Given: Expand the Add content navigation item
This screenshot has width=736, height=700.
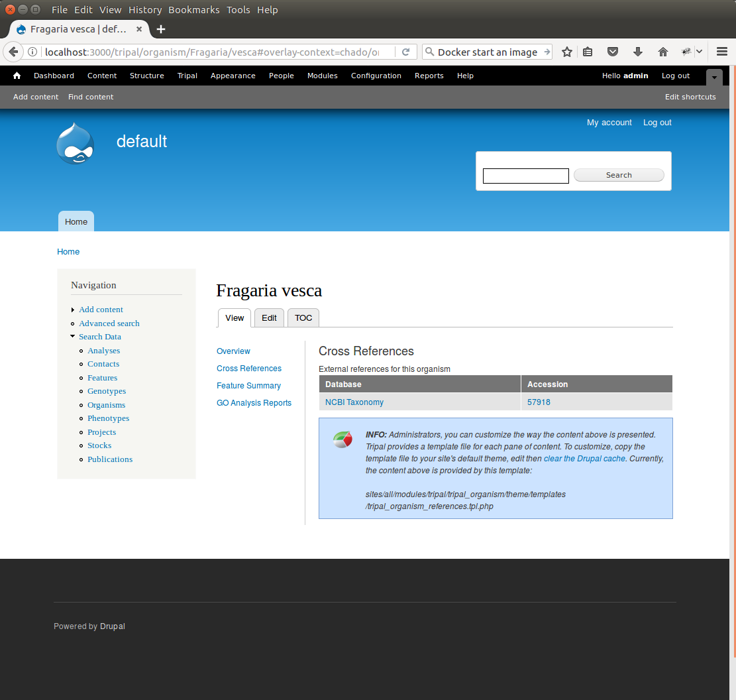Looking at the screenshot, I should (73, 310).
